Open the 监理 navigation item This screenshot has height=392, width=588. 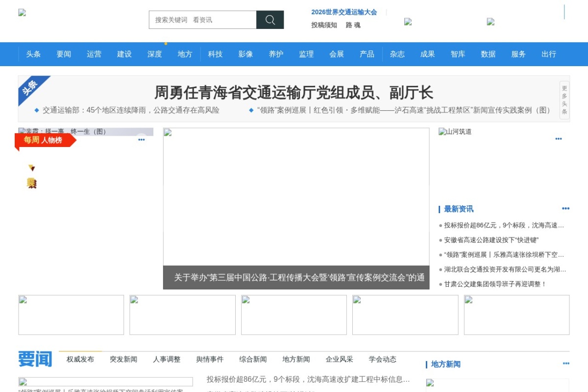click(x=306, y=54)
